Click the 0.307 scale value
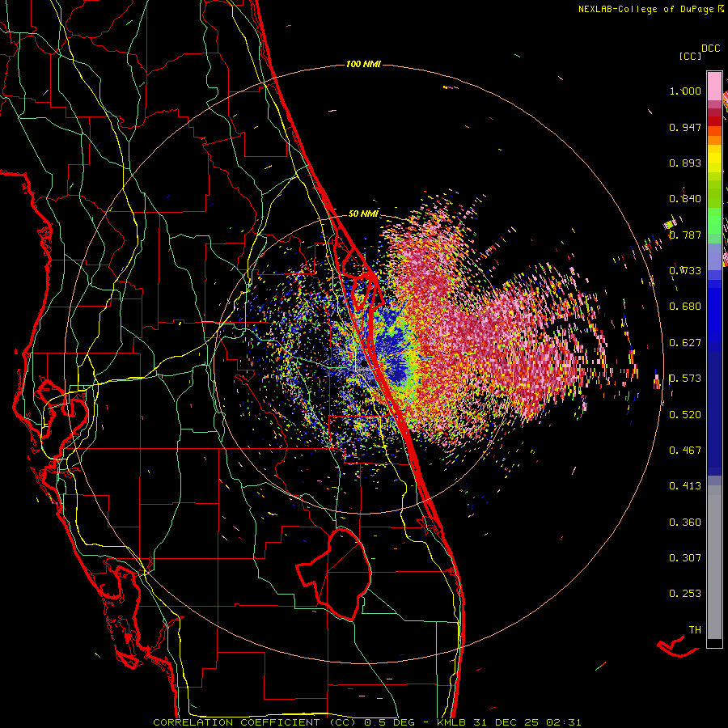Viewport: 728px width, 728px height. point(685,558)
